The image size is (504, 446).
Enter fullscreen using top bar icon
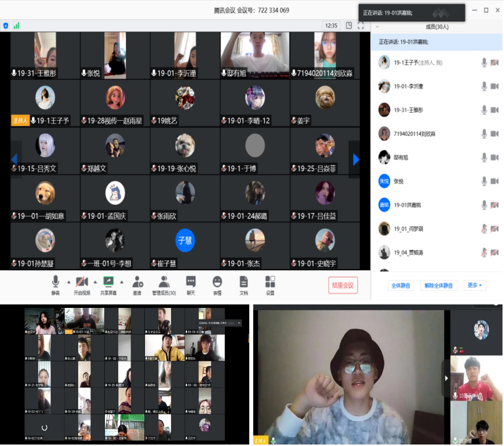[x=361, y=25]
